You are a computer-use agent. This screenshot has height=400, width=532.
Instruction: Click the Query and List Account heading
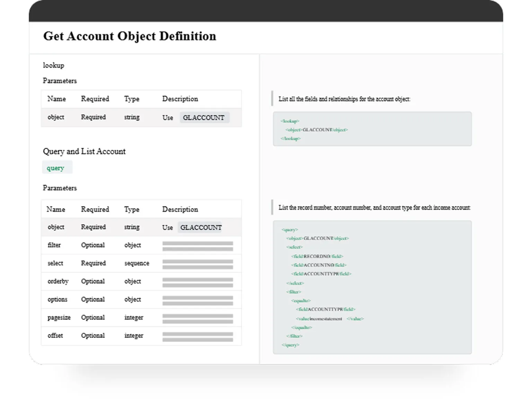(84, 151)
